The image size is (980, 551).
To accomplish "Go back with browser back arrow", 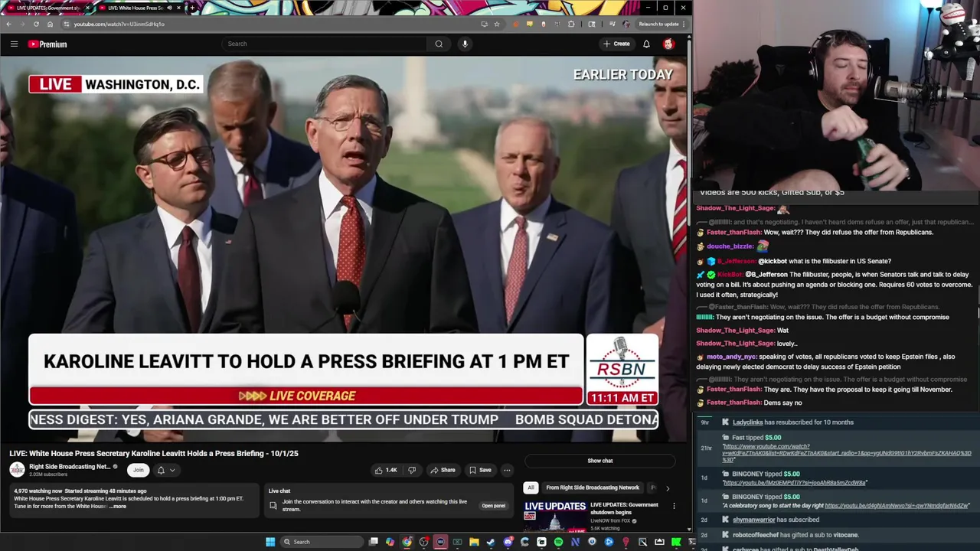I will (x=8, y=24).
